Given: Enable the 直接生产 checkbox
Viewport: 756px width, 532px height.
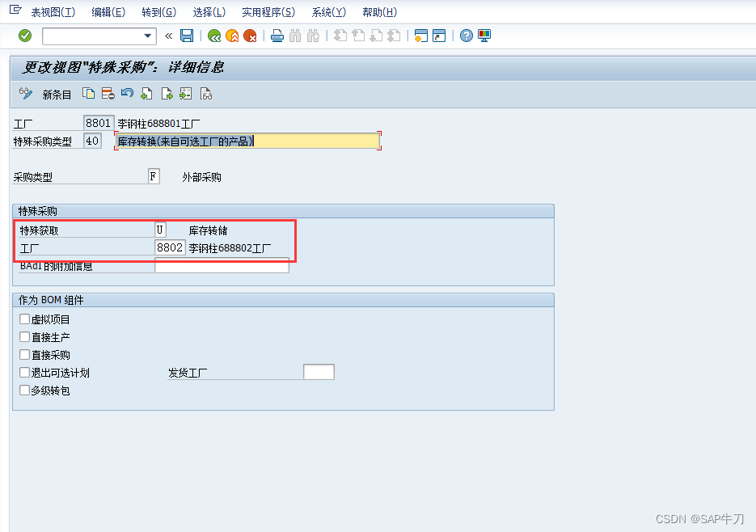Looking at the screenshot, I should (24, 336).
